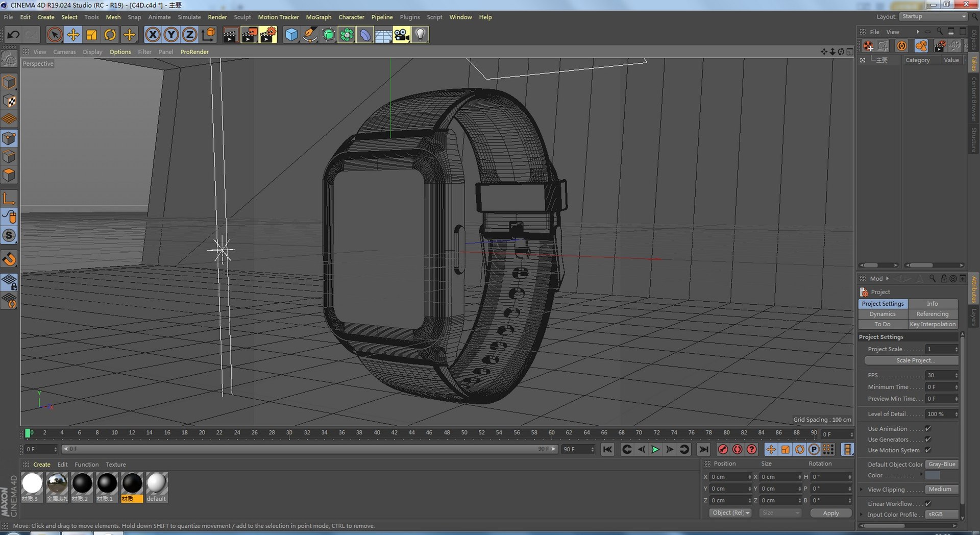Open the Simulate menu
Image resolution: width=980 pixels, height=535 pixels.
coord(189,17)
